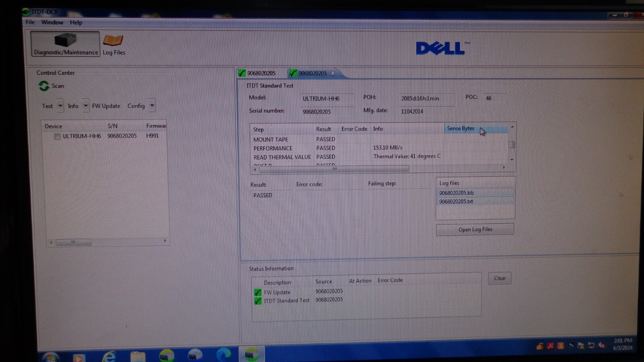Start the FW Update action
The image size is (644, 362).
[106, 106]
